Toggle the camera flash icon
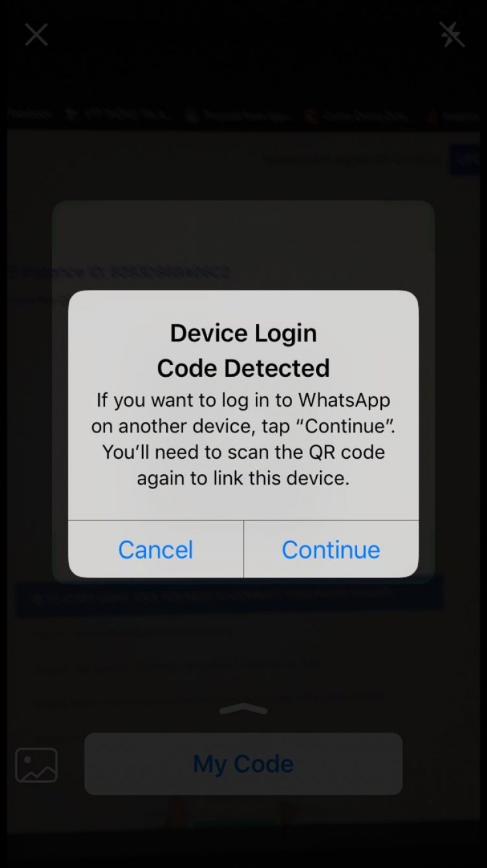487x868 pixels. point(451,34)
